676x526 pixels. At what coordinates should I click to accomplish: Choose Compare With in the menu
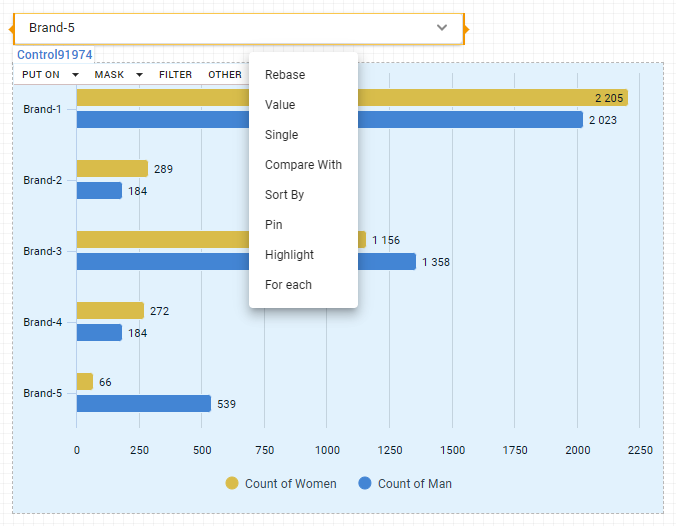coord(303,165)
